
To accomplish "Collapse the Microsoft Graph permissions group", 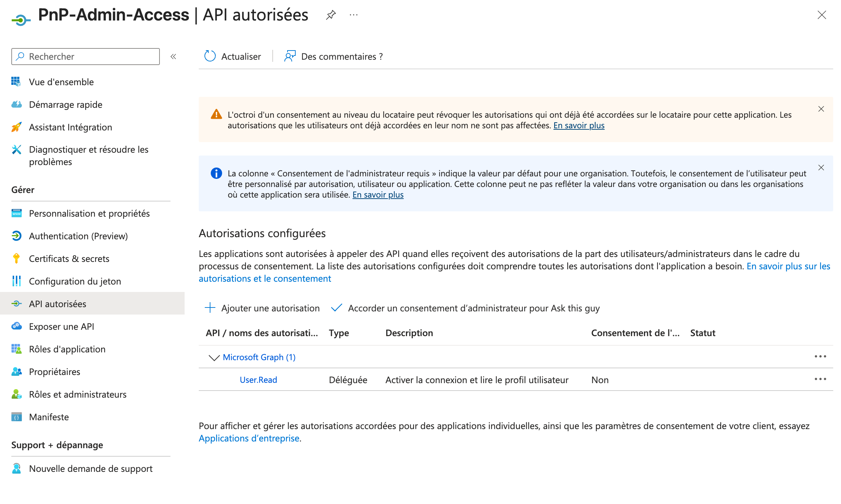I will [x=214, y=358].
